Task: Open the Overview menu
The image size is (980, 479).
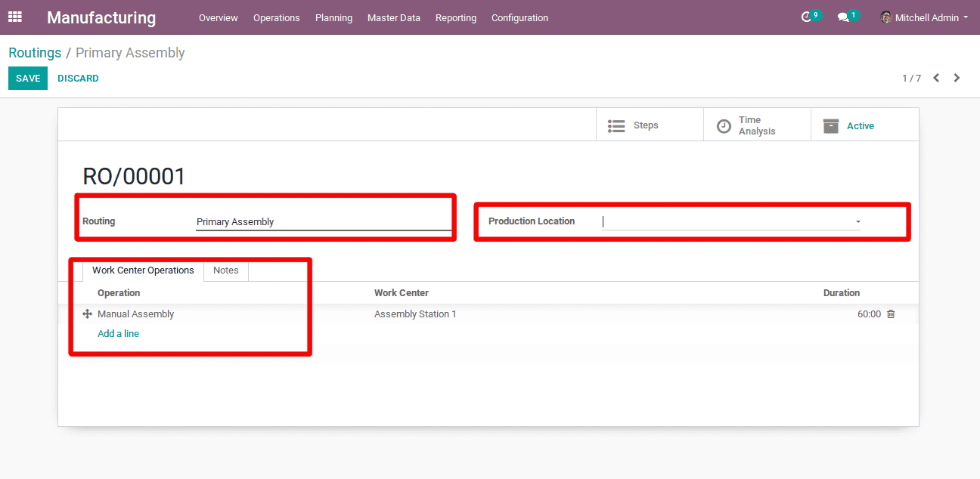Action: point(219,17)
